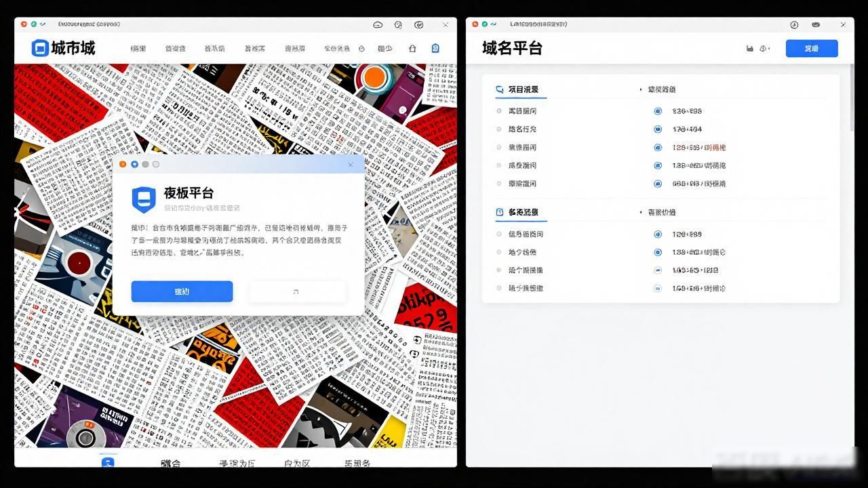Image resolution: width=868 pixels, height=488 pixels.
Task: Click the 域名平台 page title
Action: pos(512,48)
